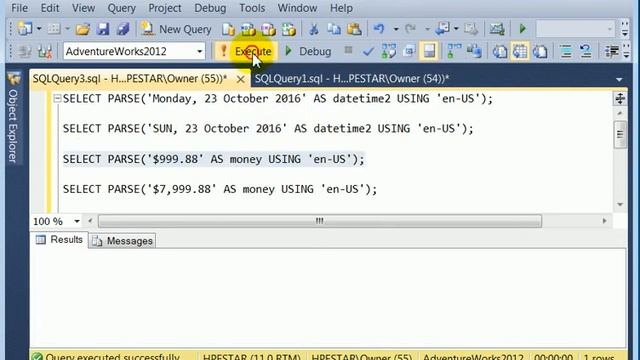Image resolution: width=640 pixels, height=360 pixels.
Task: Open the File menu
Action: point(19,8)
